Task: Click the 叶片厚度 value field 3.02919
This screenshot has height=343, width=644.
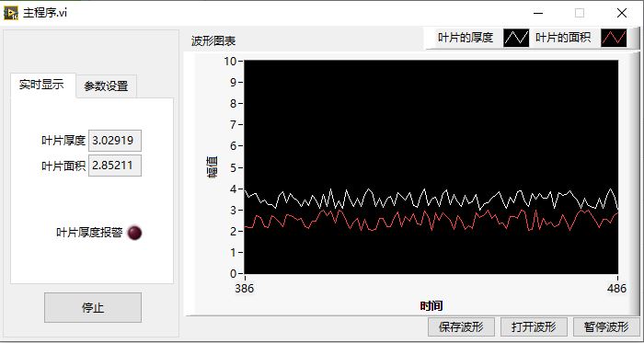Action: click(x=115, y=141)
